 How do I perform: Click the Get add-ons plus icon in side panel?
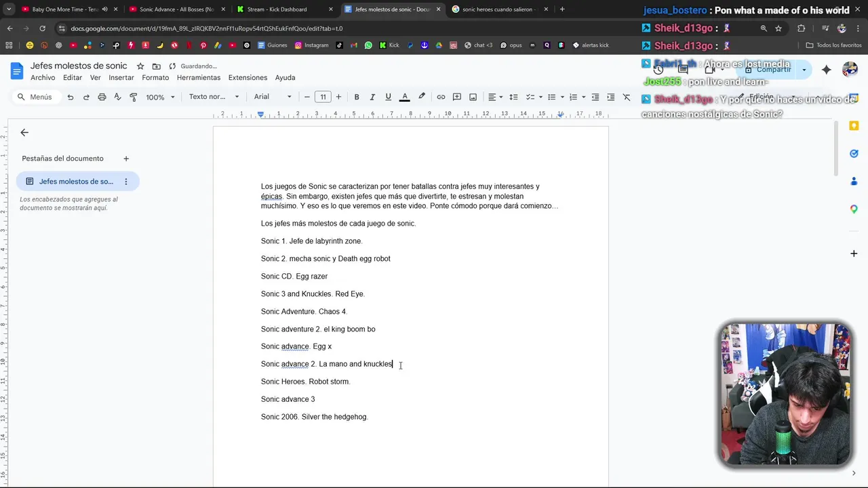tap(854, 253)
